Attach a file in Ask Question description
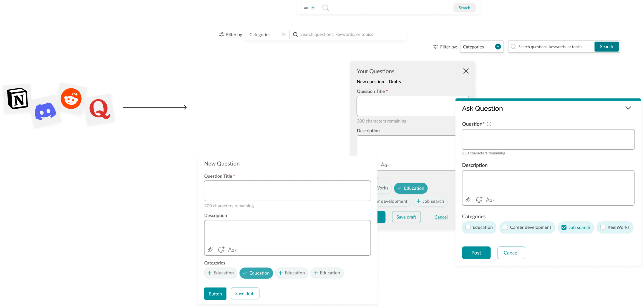Viewport: 644px width, 308px height. pos(468,200)
